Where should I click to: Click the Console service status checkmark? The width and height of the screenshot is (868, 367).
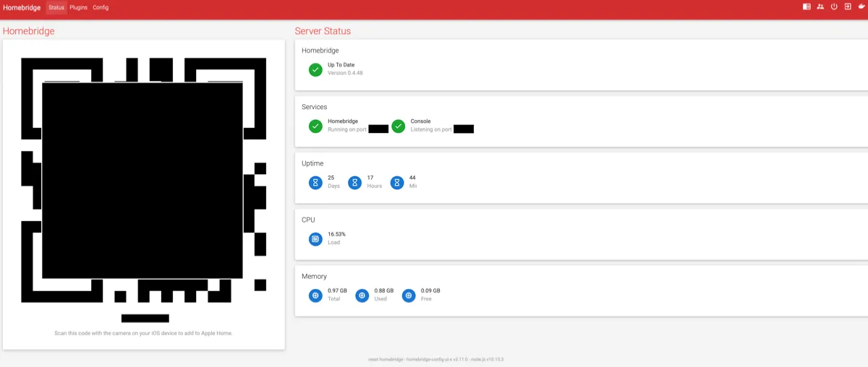[399, 126]
